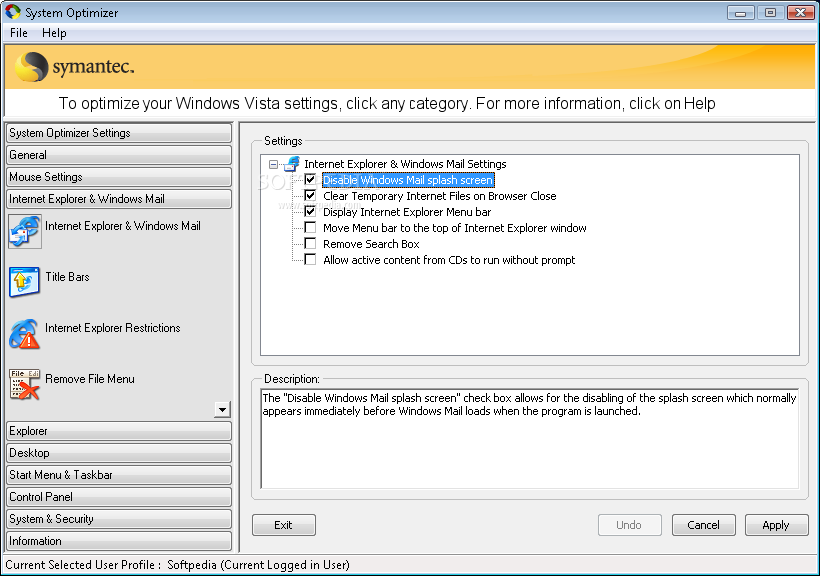
Task: Expand the General category
Action: (x=119, y=155)
